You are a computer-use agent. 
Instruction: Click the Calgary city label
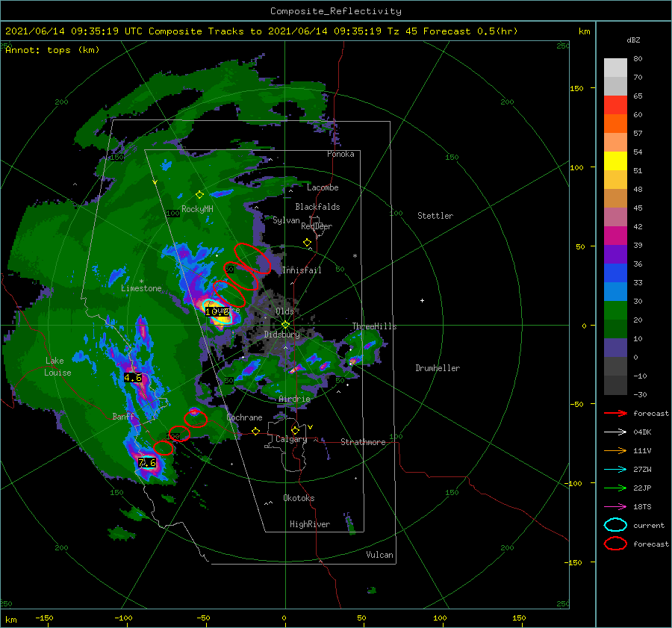coord(291,439)
